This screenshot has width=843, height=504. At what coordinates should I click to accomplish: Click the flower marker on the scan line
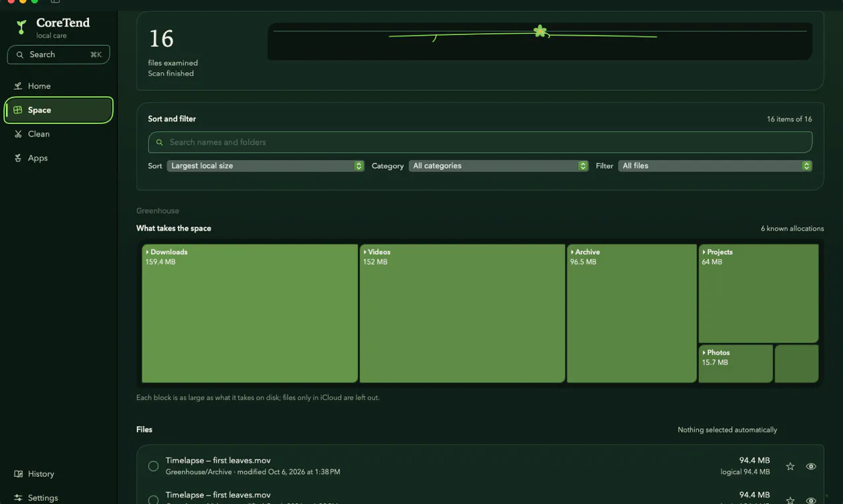point(540,31)
